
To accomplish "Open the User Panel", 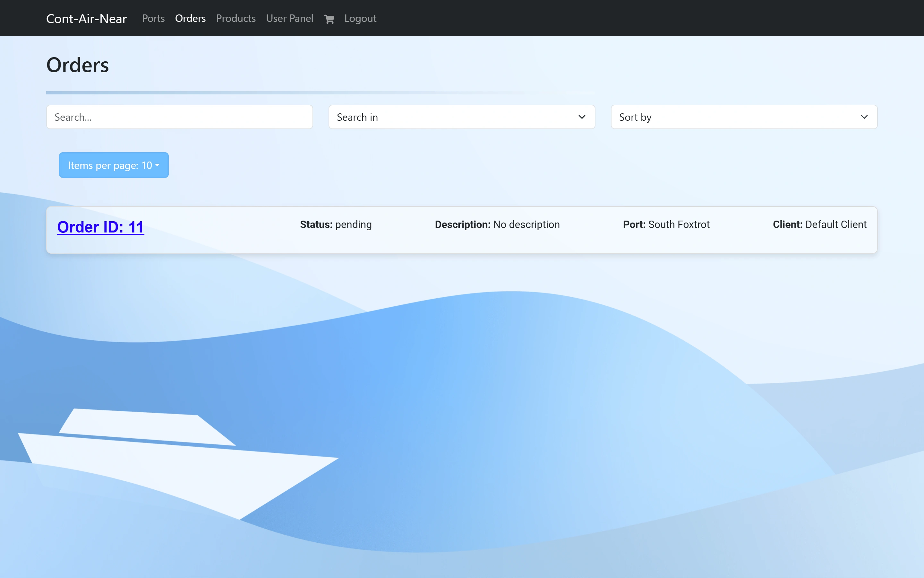I will point(289,18).
